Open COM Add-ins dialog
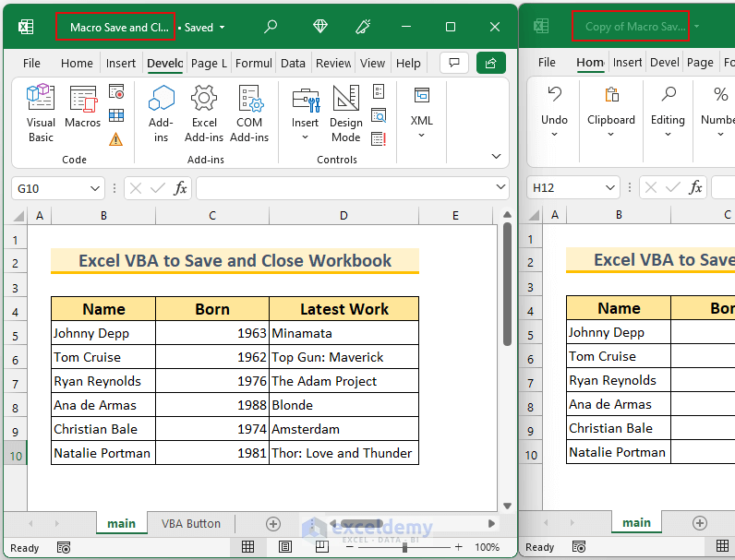This screenshot has width=735, height=560. [x=249, y=113]
